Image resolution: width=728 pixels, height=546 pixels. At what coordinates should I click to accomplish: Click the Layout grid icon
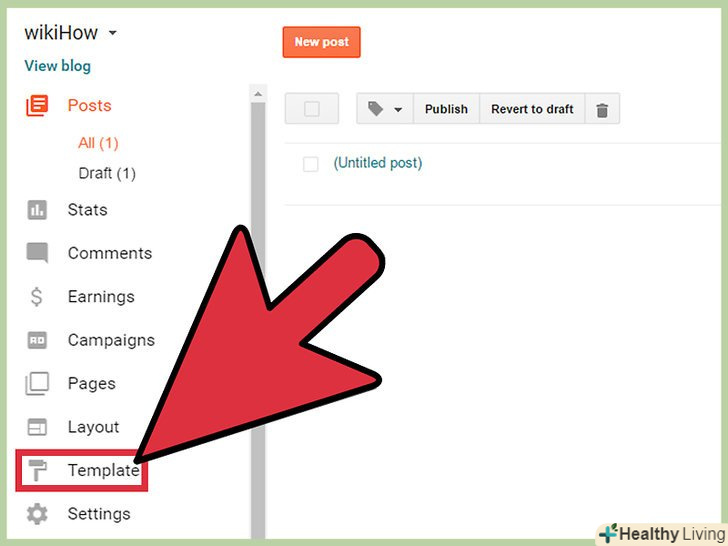click(x=37, y=427)
